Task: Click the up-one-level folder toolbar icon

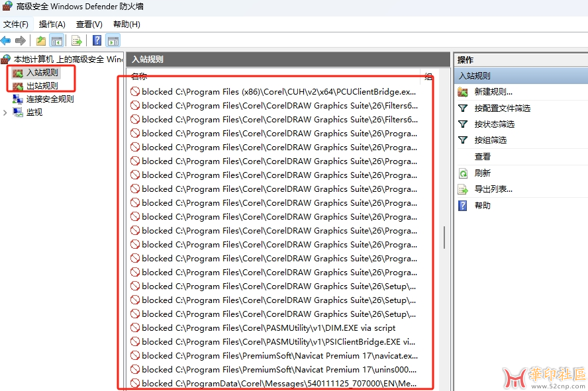Action: pos(41,40)
